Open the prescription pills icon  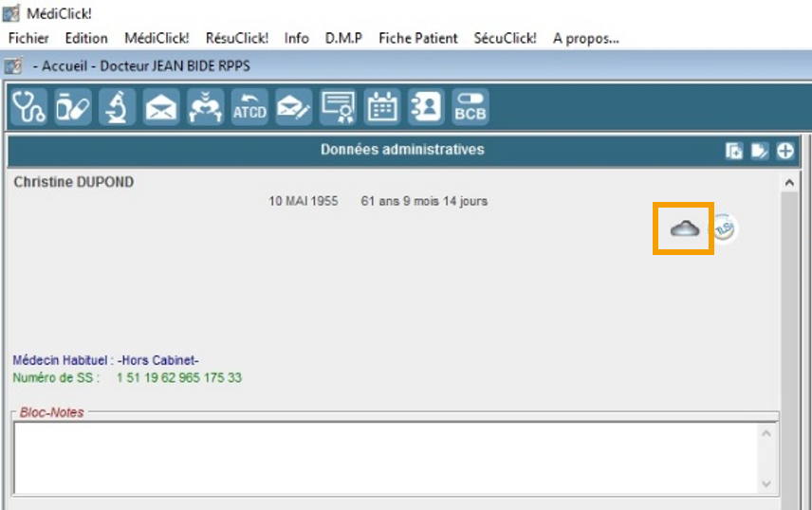(x=72, y=107)
